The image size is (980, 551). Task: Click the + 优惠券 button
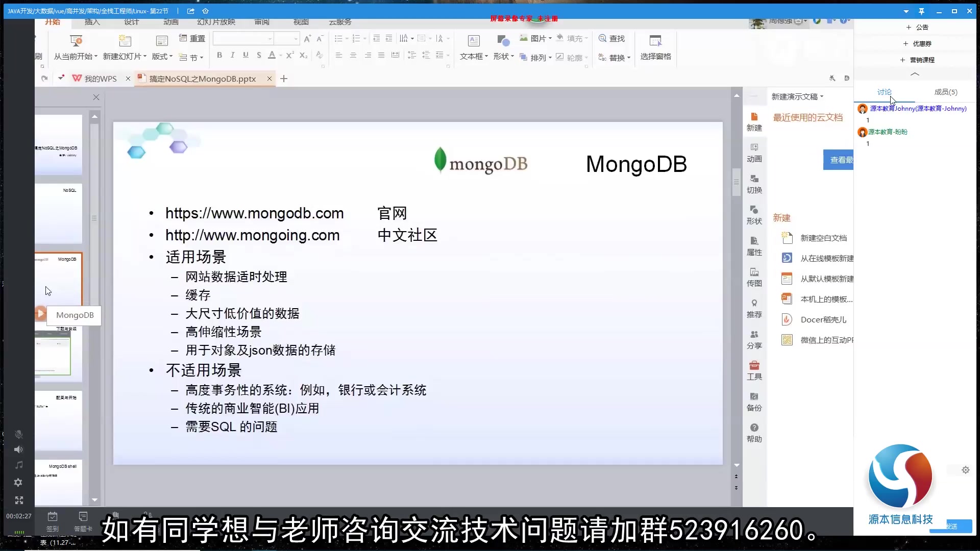[x=917, y=43]
